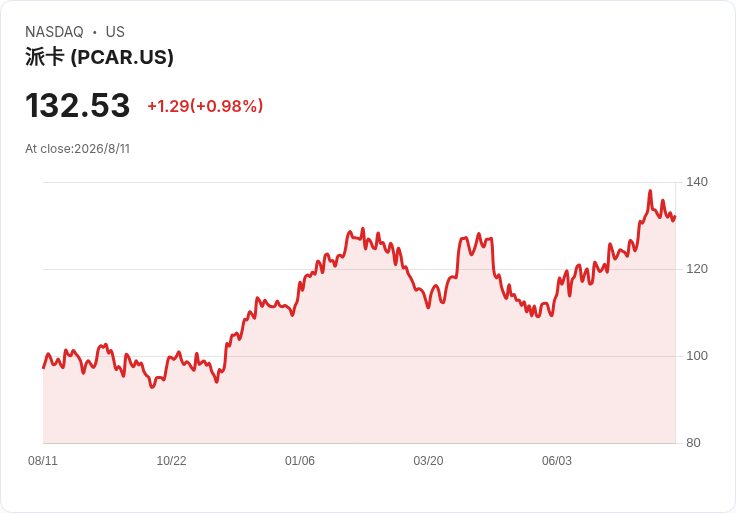The height and width of the screenshot is (513, 736).
Task: Click the PCAR.US stock title
Action: pyautogui.click(x=99, y=57)
